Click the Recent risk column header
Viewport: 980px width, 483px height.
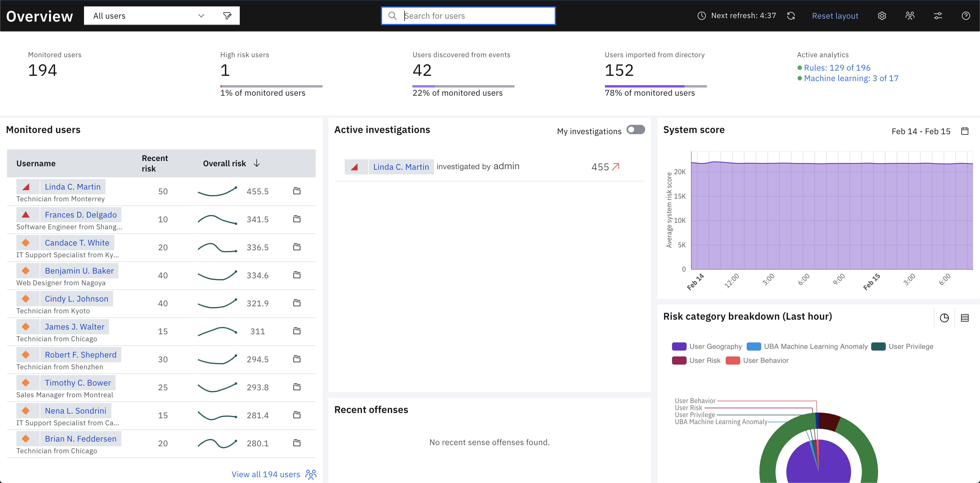click(155, 164)
